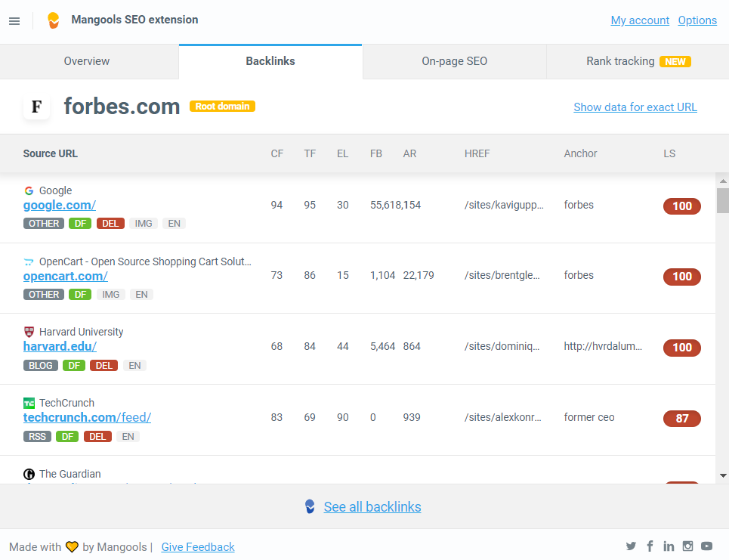
Task: Switch to the Overview tab
Action: 87,61
